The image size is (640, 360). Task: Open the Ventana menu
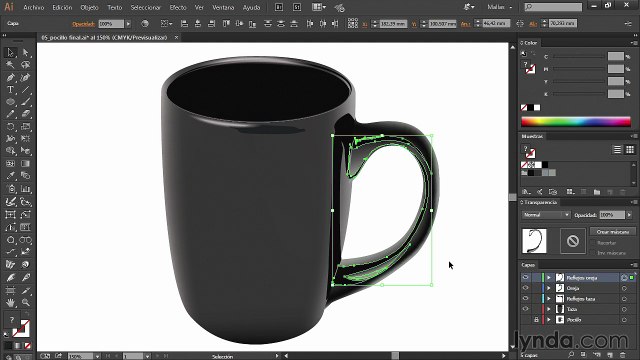(x=223, y=7)
